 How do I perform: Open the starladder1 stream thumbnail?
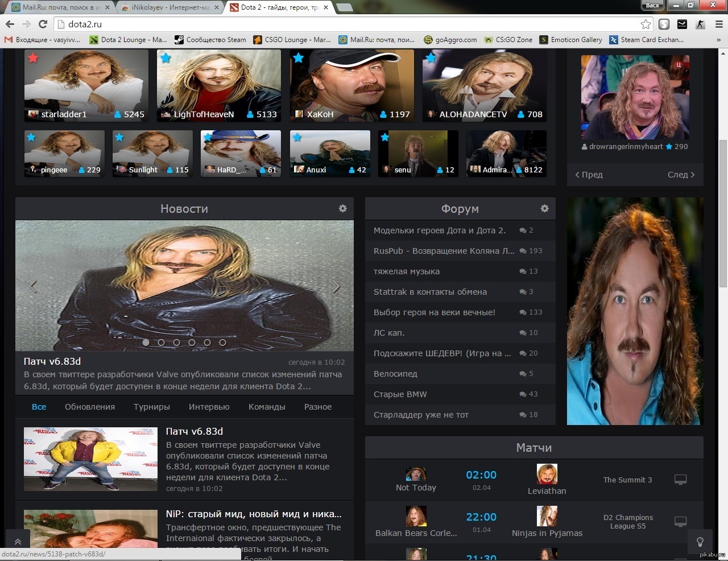(86, 85)
